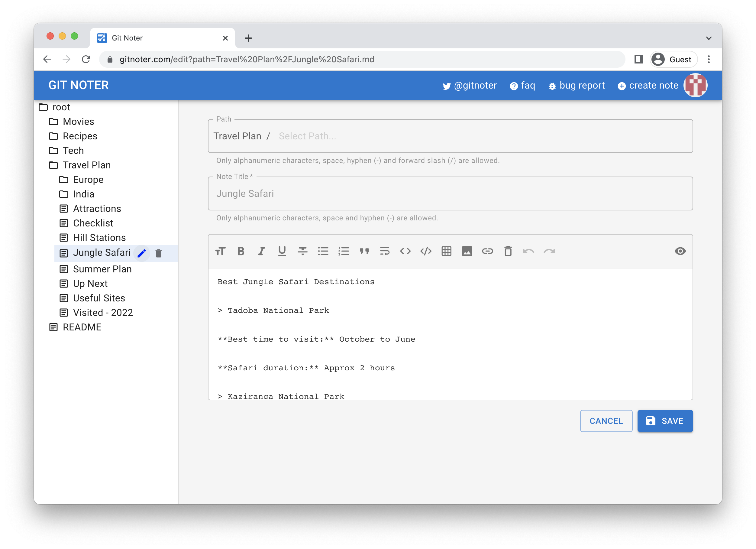The height and width of the screenshot is (549, 756).
Task: Click the underline icon
Action: coord(282,251)
